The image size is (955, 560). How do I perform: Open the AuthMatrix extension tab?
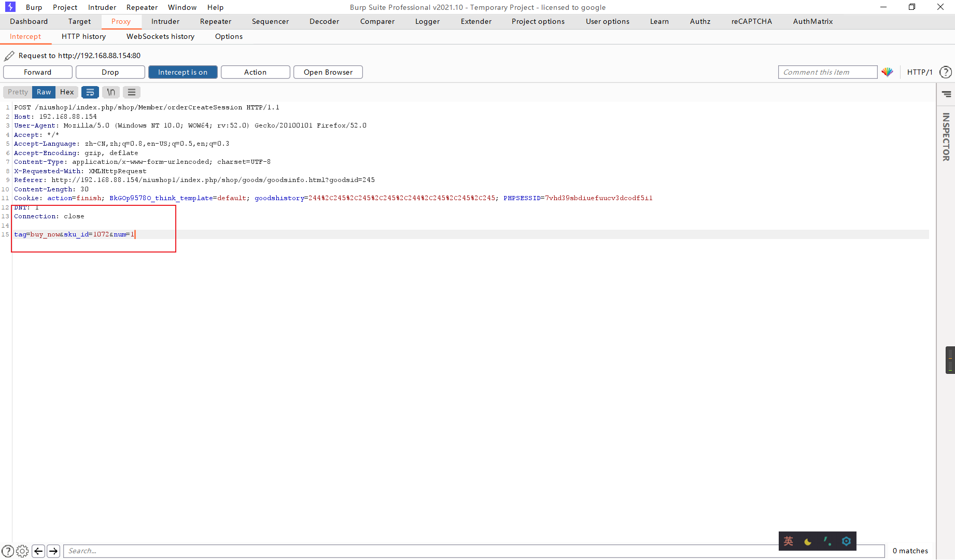point(813,21)
